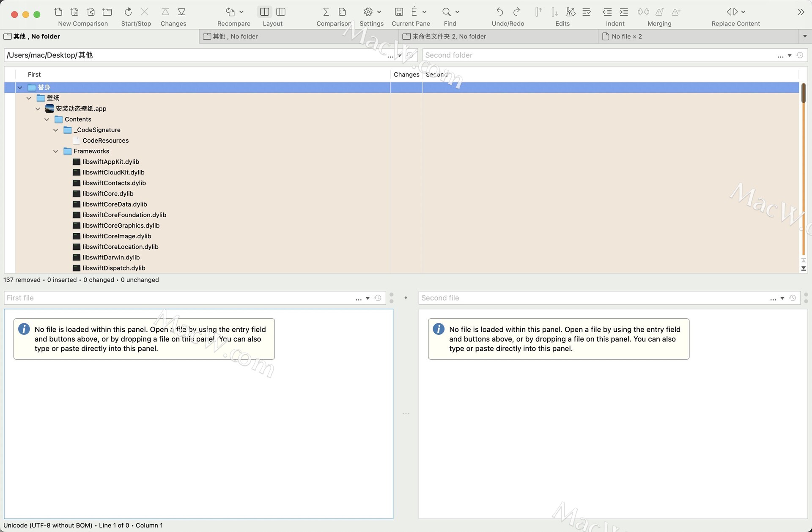Image resolution: width=812 pixels, height=532 pixels.
Task: Decrease indent of selection
Action: click(607, 12)
